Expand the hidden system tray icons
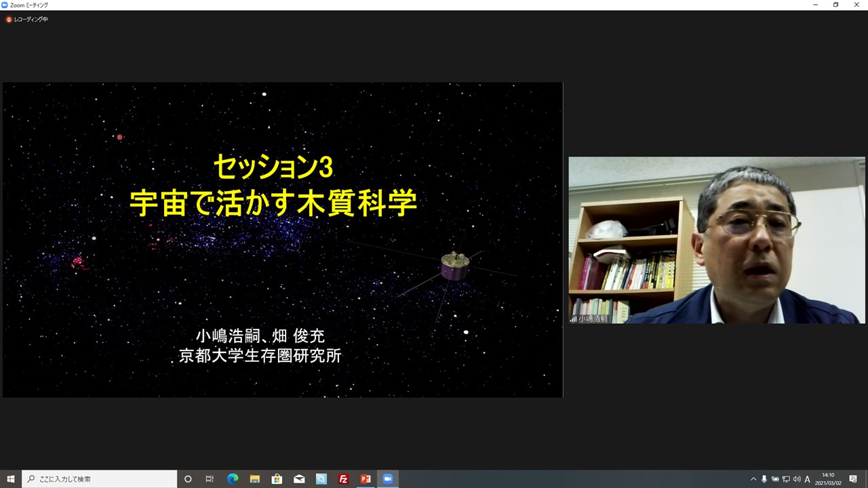The image size is (868, 488). tap(753, 479)
